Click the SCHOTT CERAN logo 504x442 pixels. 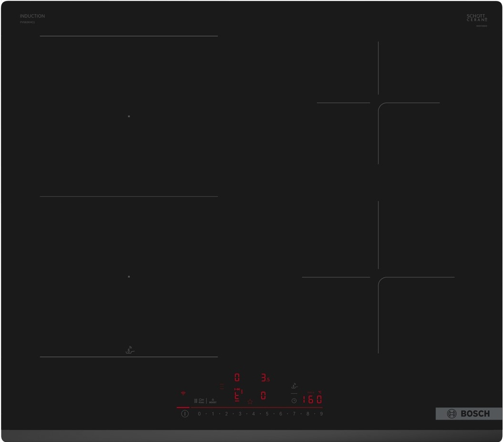pos(477,18)
